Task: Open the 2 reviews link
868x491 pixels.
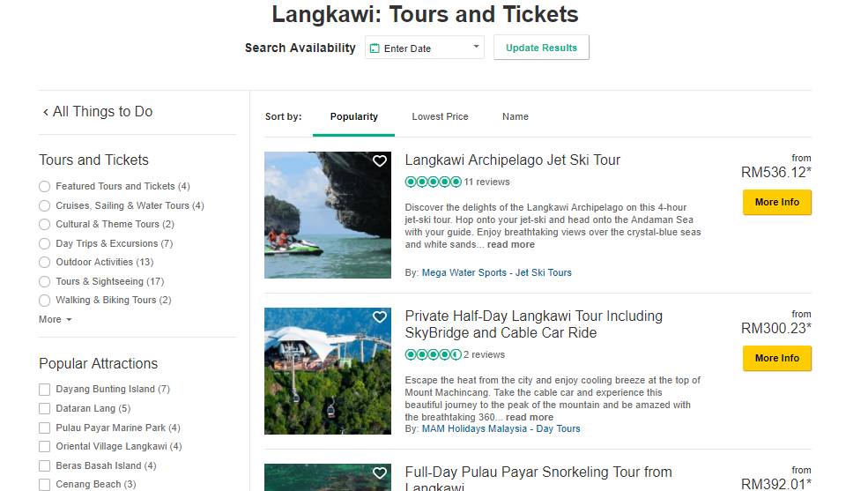Action: coord(485,355)
